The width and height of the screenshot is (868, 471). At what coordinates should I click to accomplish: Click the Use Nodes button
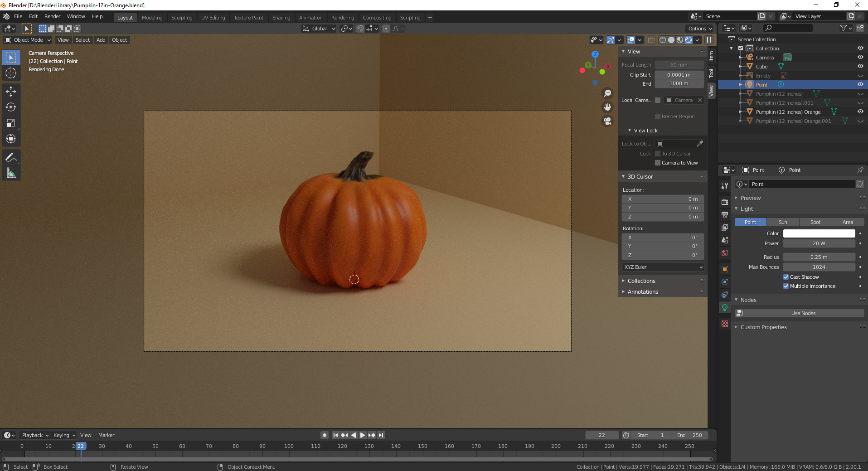pyautogui.click(x=803, y=313)
